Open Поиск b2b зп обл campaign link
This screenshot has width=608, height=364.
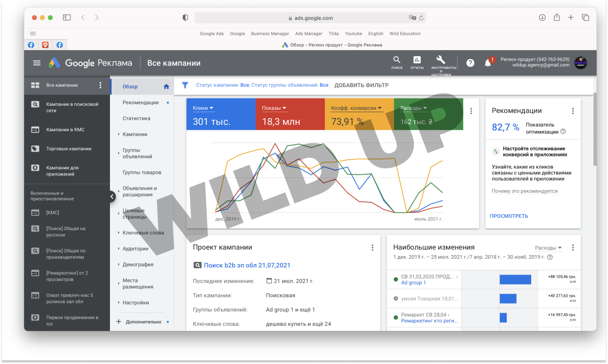(247, 266)
